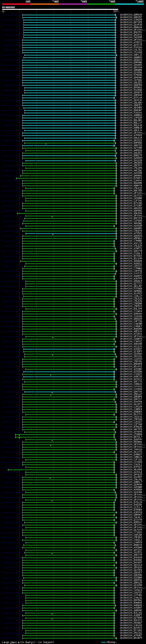The image size is (146, 644).
Task: Select the UniRef100_C2M325 label
Action: (x=131, y=407)
